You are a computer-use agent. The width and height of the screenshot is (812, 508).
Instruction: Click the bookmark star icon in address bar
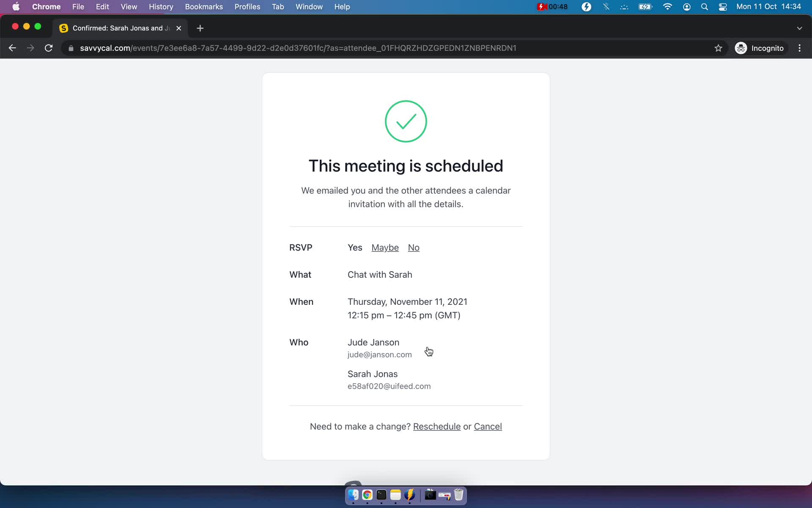pyautogui.click(x=718, y=47)
